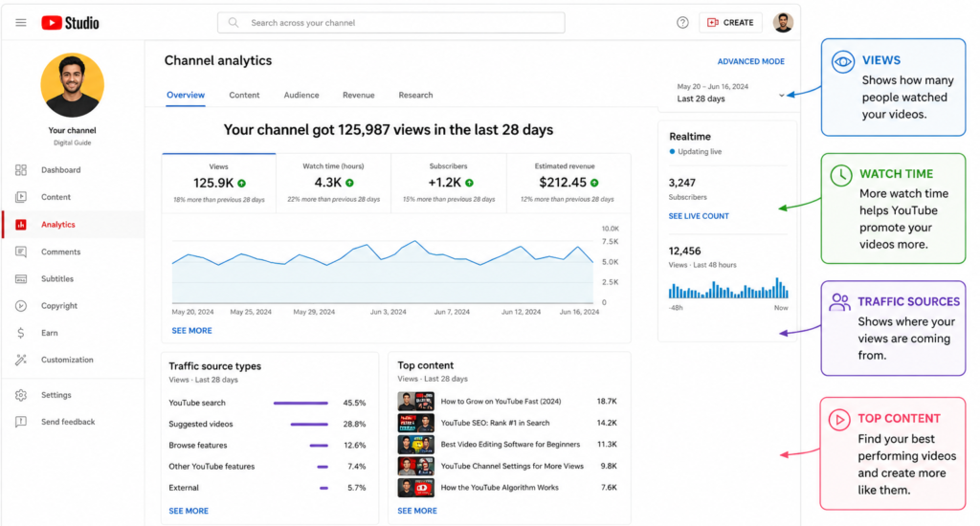
Task: Click the Settings gear icon
Action: [21, 395]
